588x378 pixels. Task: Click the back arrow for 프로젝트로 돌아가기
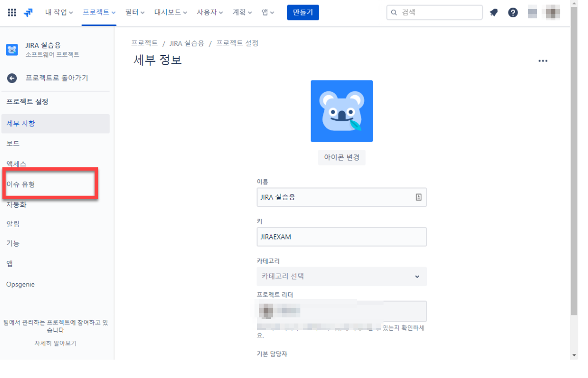click(12, 78)
